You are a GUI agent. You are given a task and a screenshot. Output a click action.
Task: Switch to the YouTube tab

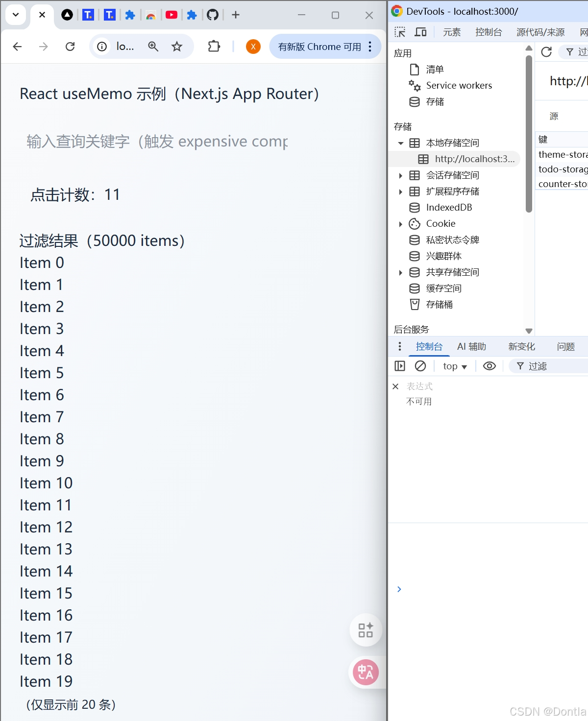click(171, 15)
